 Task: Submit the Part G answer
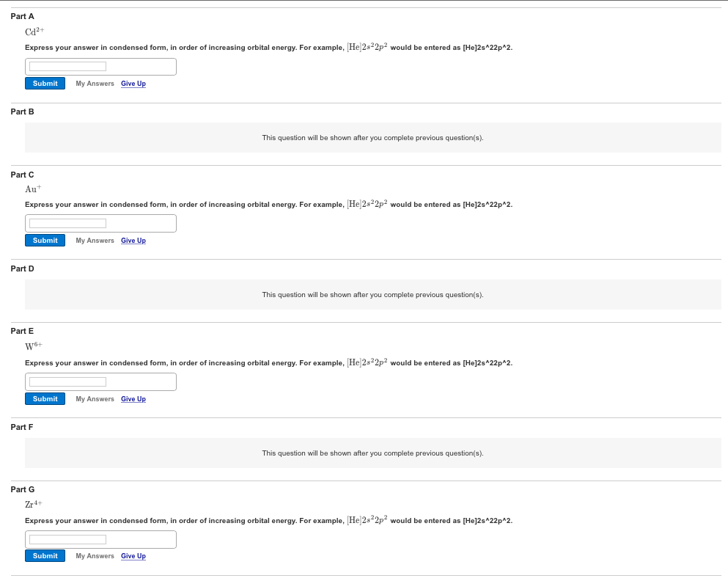45,555
